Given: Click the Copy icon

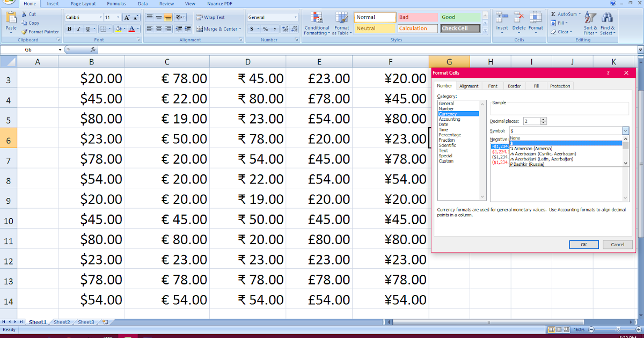Looking at the screenshot, I should tap(24, 23).
